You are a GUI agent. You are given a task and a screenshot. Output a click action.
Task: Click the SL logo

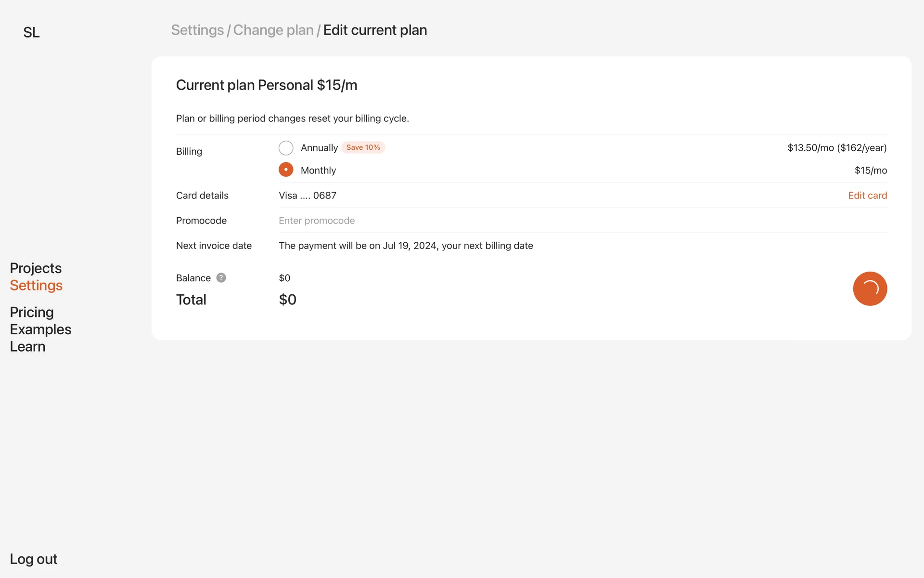[x=31, y=32]
